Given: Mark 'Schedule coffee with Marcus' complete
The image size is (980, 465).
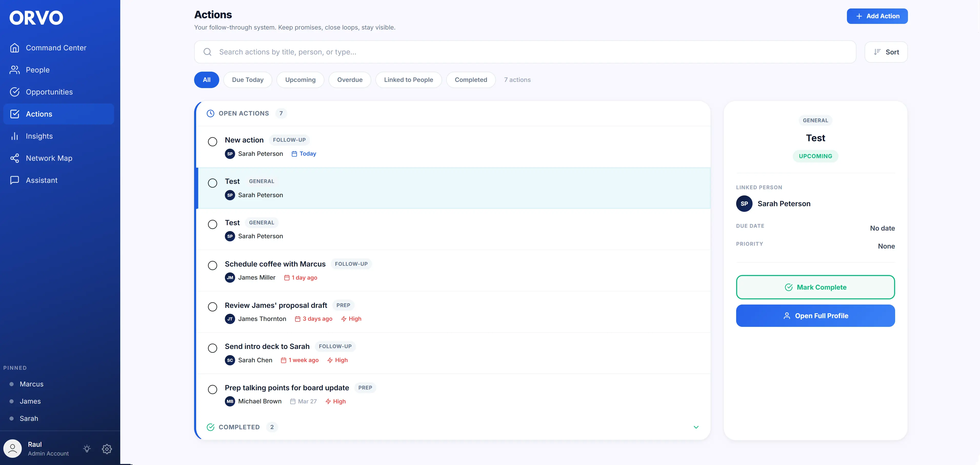Looking at the screenshot, I should tap(213, 265).
